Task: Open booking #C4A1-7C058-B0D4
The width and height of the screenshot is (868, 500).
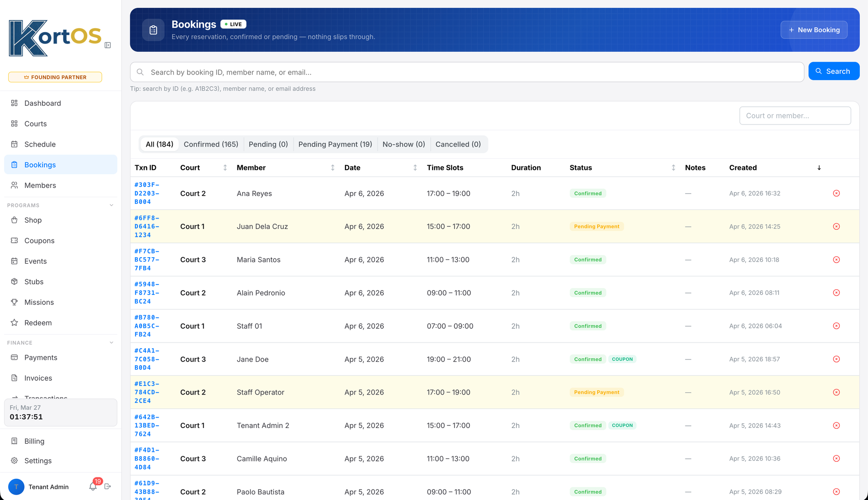Action: click(x=147, y=359)
